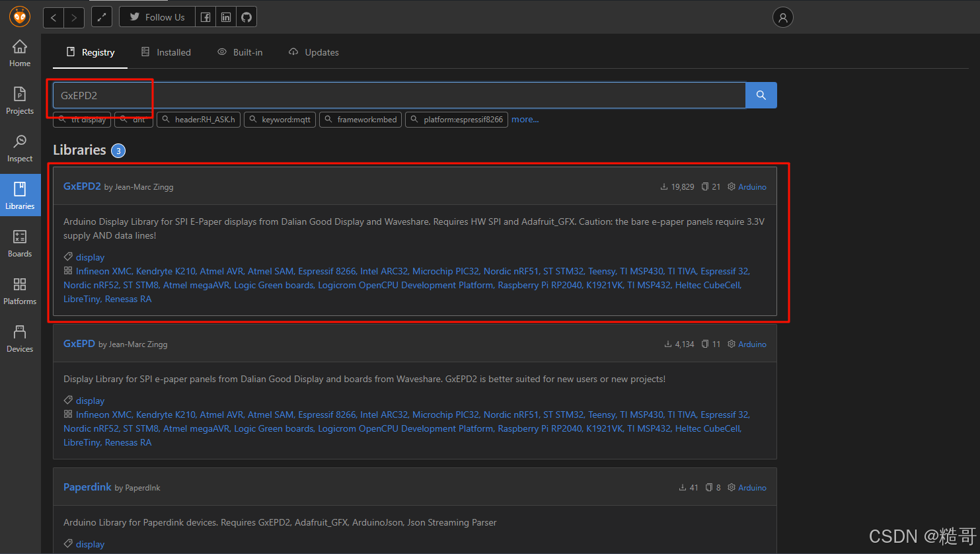The height and width of the screenshot is (554, 980).
Task: Switch to the Updates tab
Action: click(x=314, y=52)
